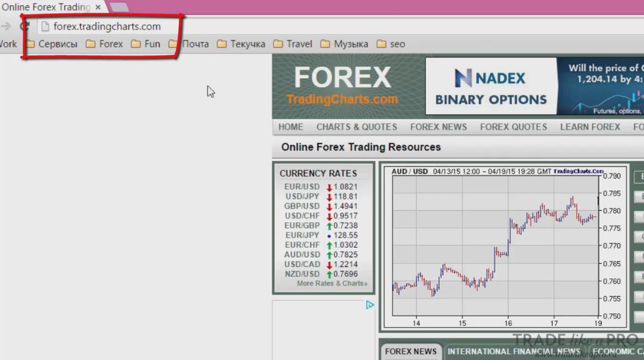
Task: Click the USD/CAD rate value 1.2214
Action: 345,264
